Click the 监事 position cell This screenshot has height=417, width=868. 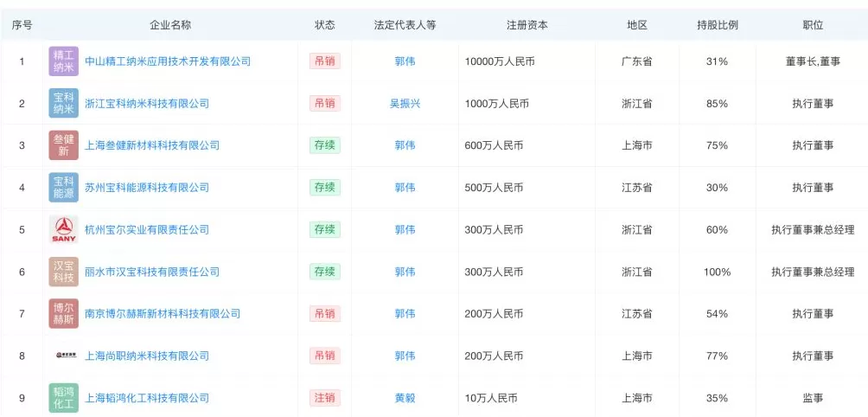[813, 398]
